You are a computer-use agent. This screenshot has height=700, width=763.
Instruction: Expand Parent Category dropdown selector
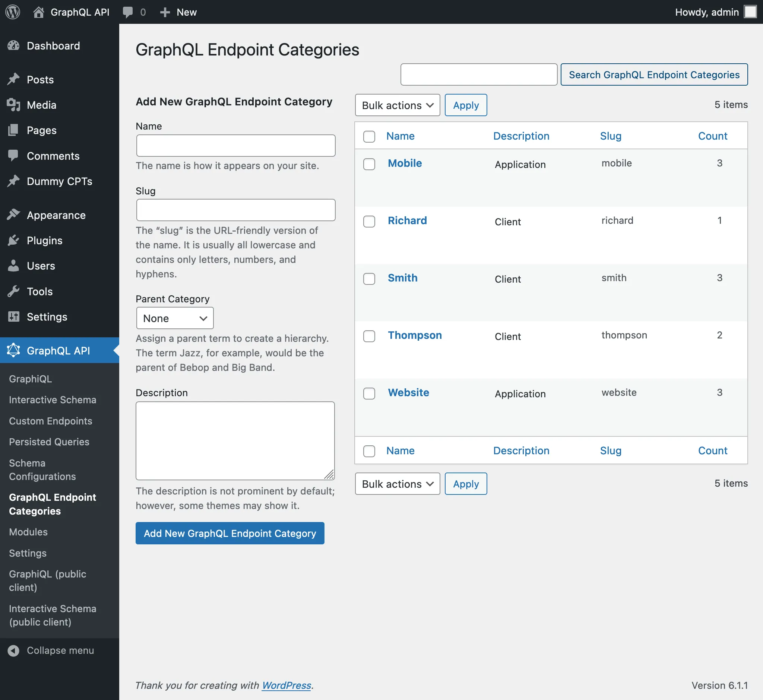click(x=175, y=318)
